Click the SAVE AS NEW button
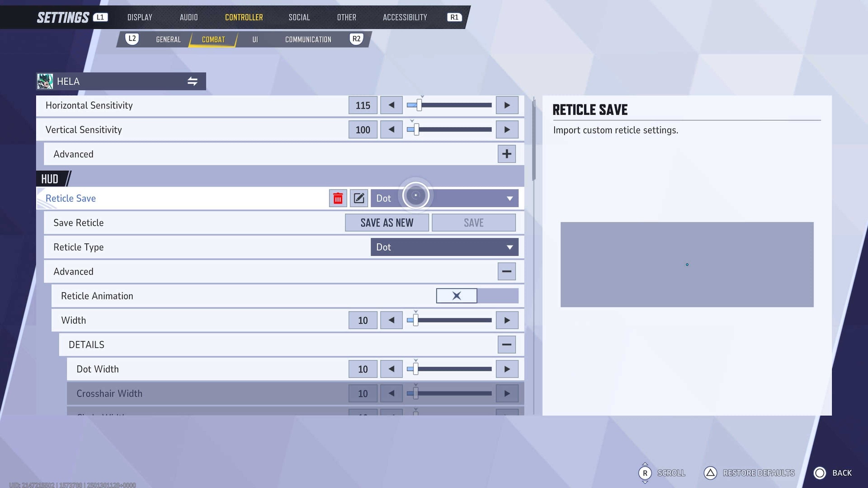The height and width of the screenshot is (488, 868). 387,222
